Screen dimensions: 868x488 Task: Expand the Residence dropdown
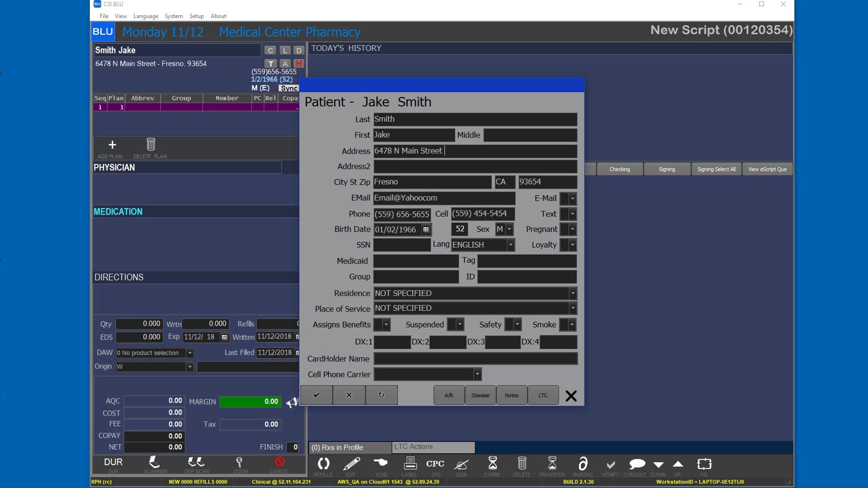pos(572,293)
